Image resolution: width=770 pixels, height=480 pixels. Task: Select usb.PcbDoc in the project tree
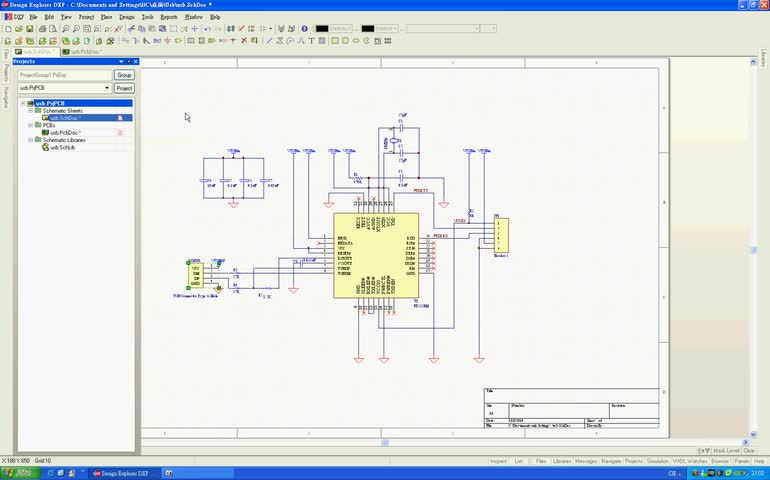[65, 133]
